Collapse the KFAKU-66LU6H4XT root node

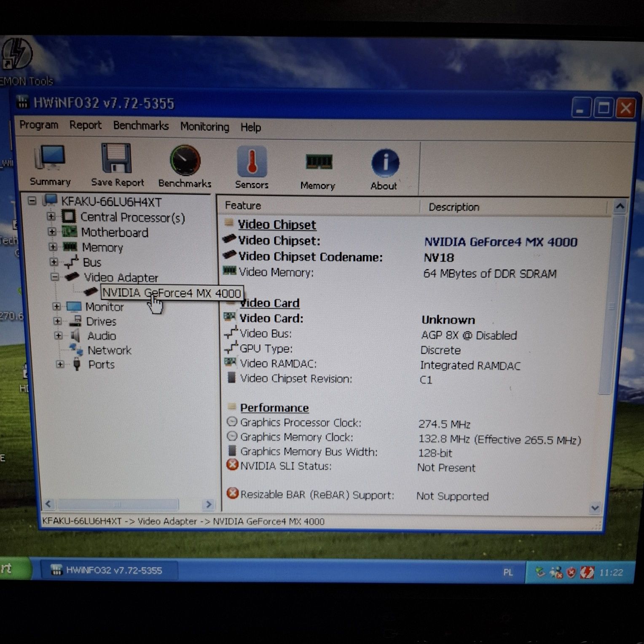point(32,201)
